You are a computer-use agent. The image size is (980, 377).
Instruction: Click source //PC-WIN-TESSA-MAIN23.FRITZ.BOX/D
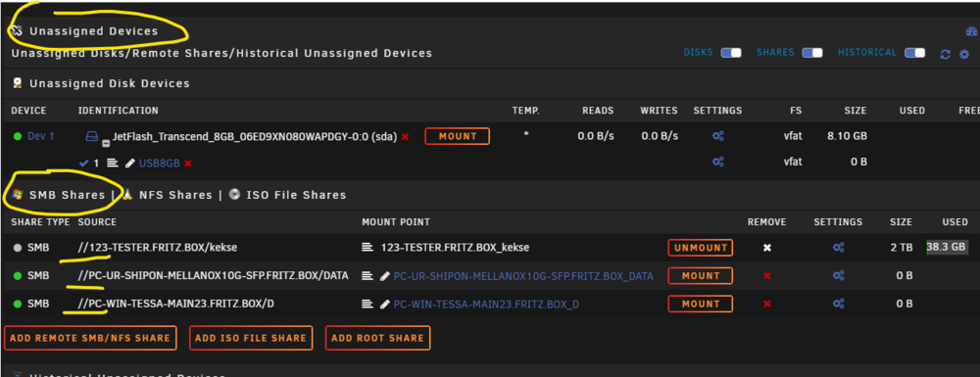(175, 304)
